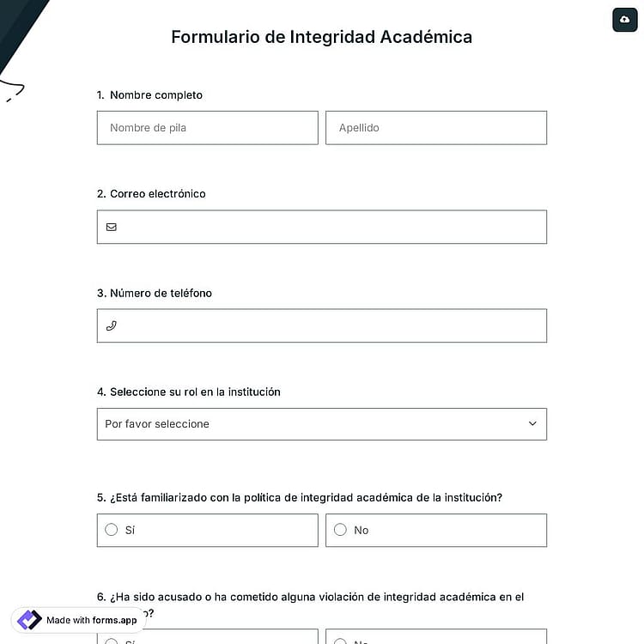Click the cloud upload icon button

[625, 19]
